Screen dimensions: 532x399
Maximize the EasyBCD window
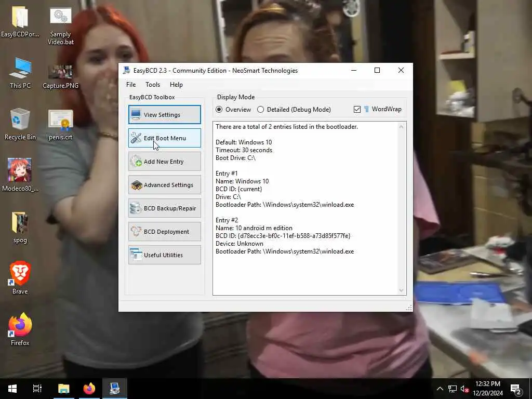377,70
